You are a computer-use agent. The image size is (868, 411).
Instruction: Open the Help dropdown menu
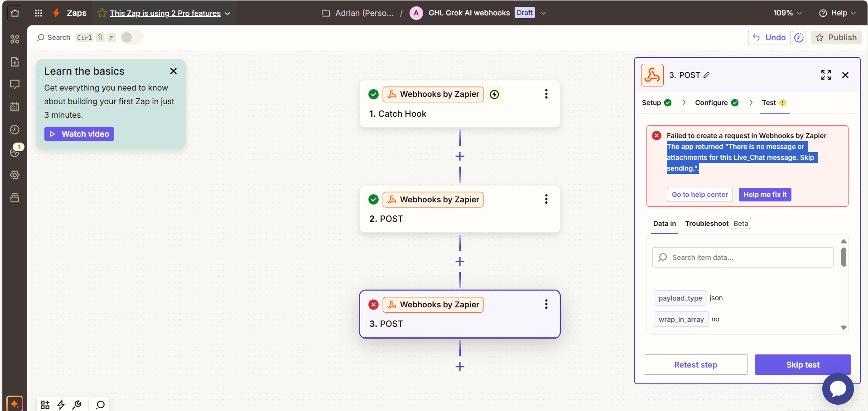[837, 13]
